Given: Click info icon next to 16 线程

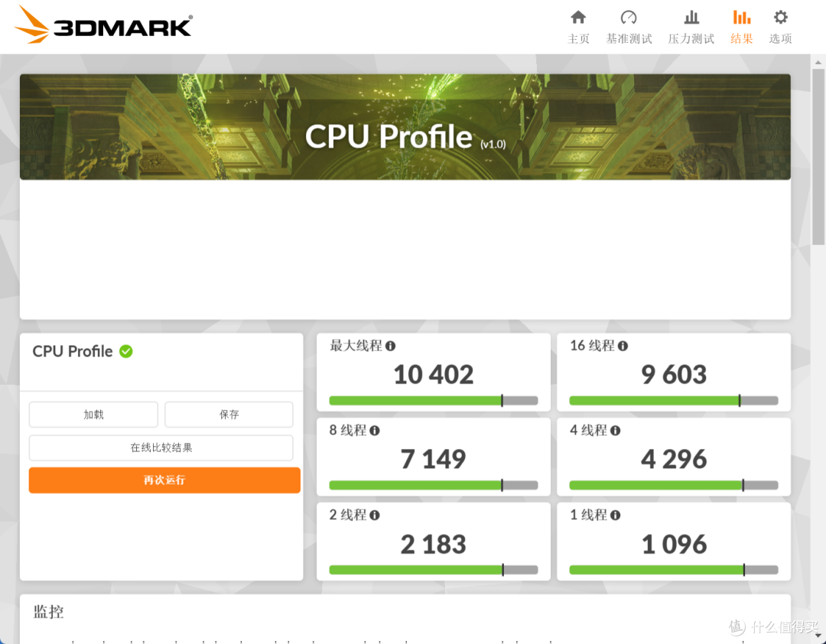Looking at the screenshot, I should coord(623,346).
